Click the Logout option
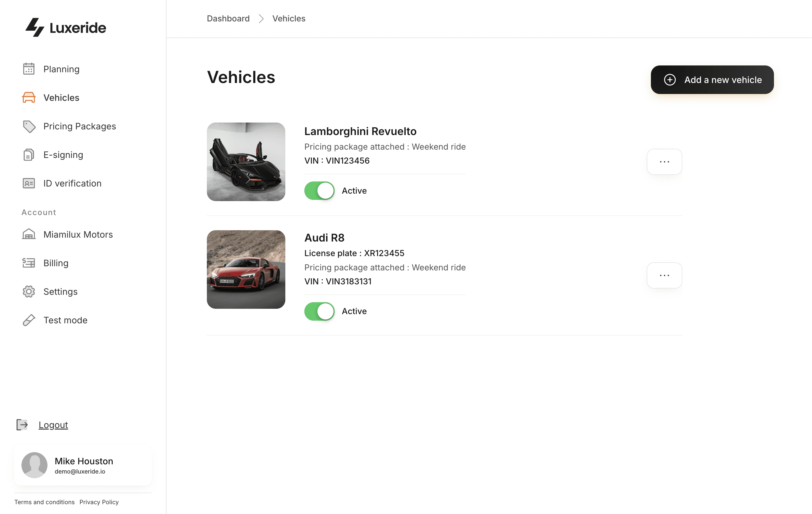 [x=53, y=424]
